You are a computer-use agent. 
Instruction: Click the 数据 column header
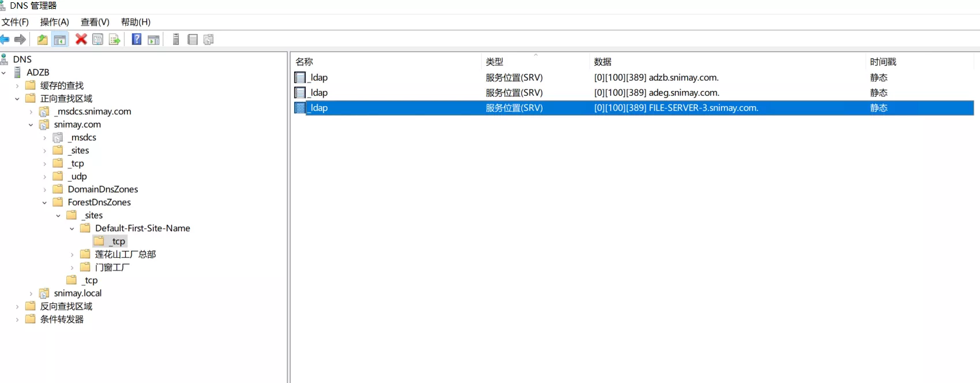coord(603,62)
